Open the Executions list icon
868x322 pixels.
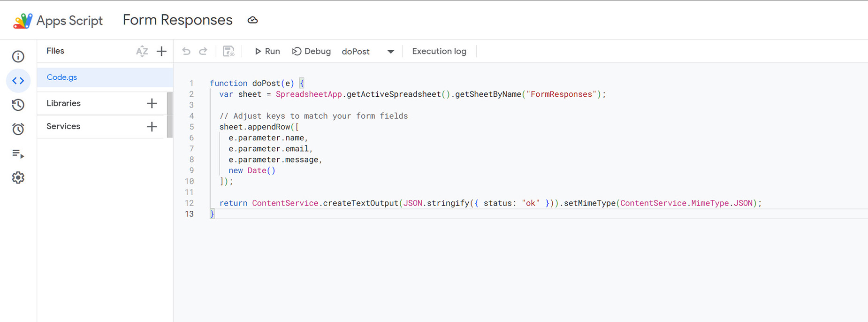pos(18,153)
